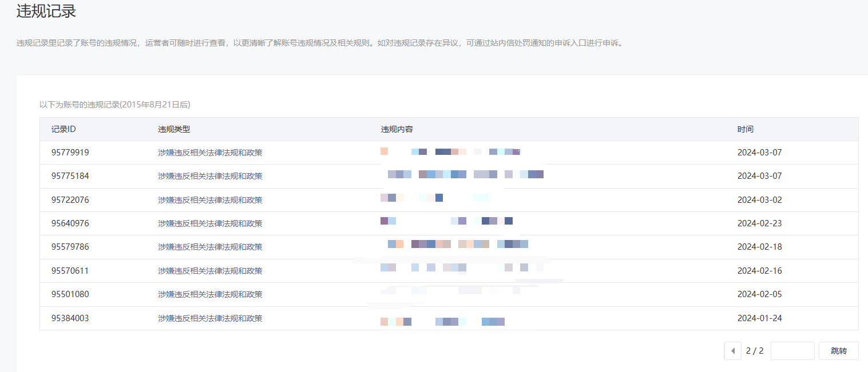
Task: Click the page number input box
Action: 792,351
